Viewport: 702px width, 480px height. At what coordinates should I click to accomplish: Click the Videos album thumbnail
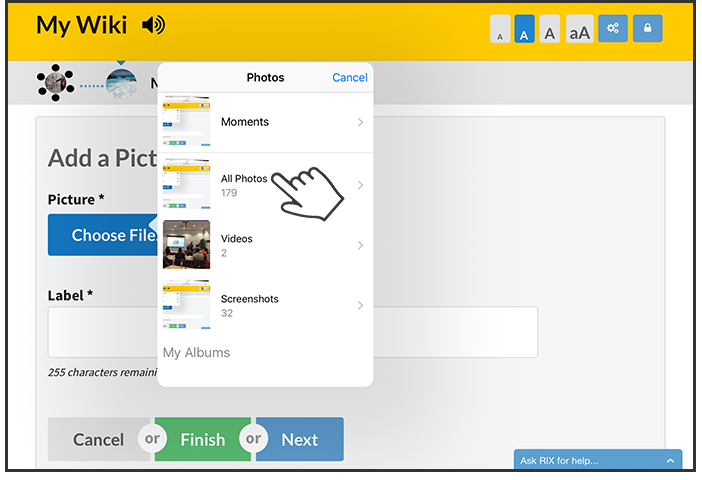tap(186, 244)
